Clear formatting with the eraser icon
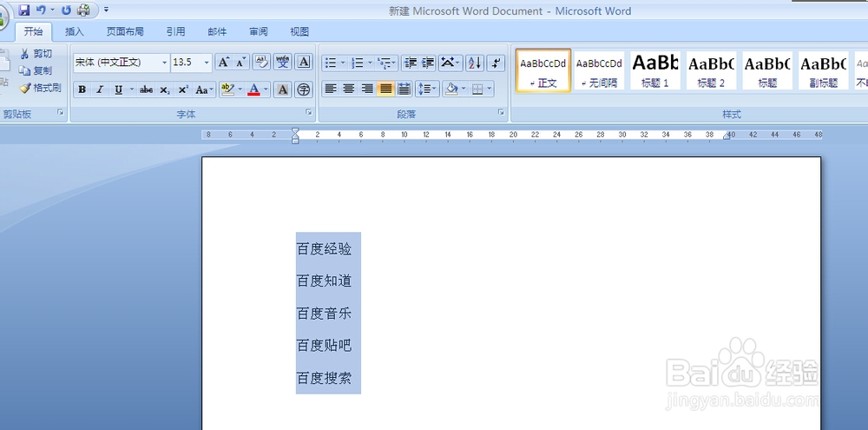Image resolution: width=868 pixels, height=430 pixels. pyautogui.click(x=261, y=62)
